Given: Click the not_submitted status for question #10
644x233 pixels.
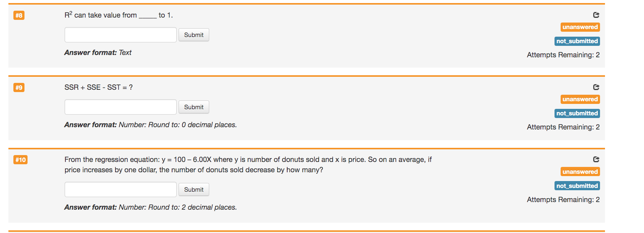Looking at the screenshot, I should coord(577,186).
